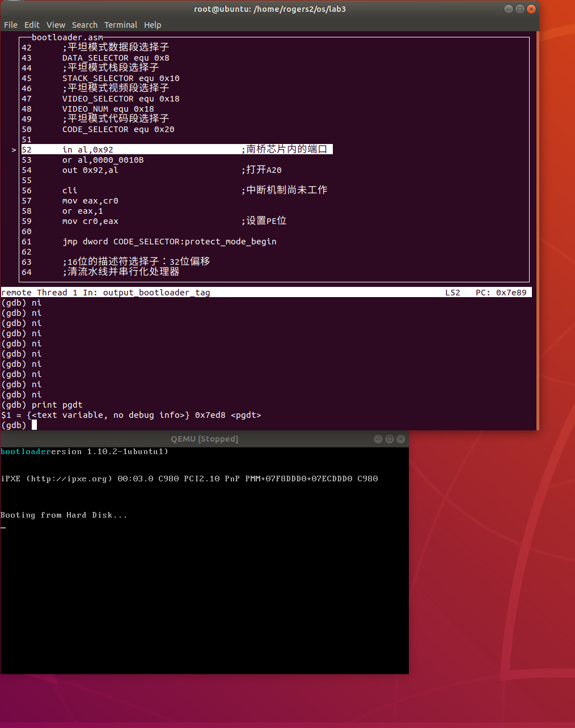Screen dimensions: 575x728
Task: Open the Help menu in terminal
Action: click(x=153, y=25)
